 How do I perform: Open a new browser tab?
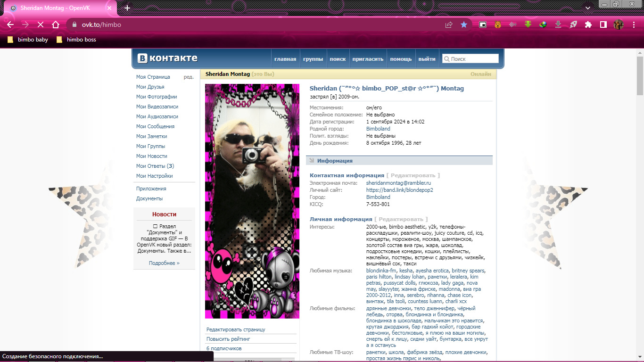[x=127, y=8]
